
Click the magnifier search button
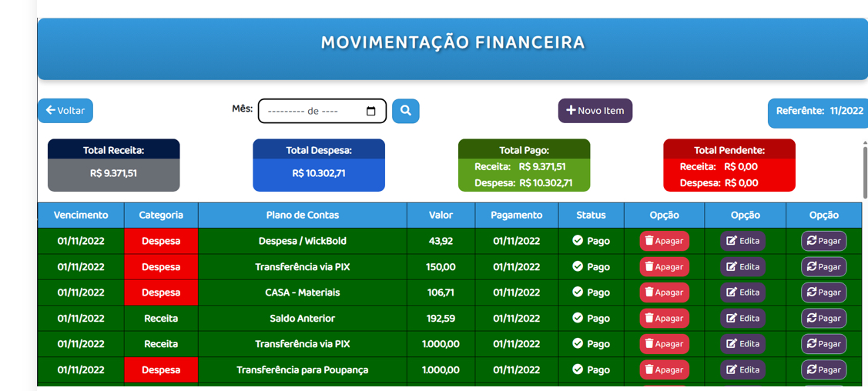point(406,111)
